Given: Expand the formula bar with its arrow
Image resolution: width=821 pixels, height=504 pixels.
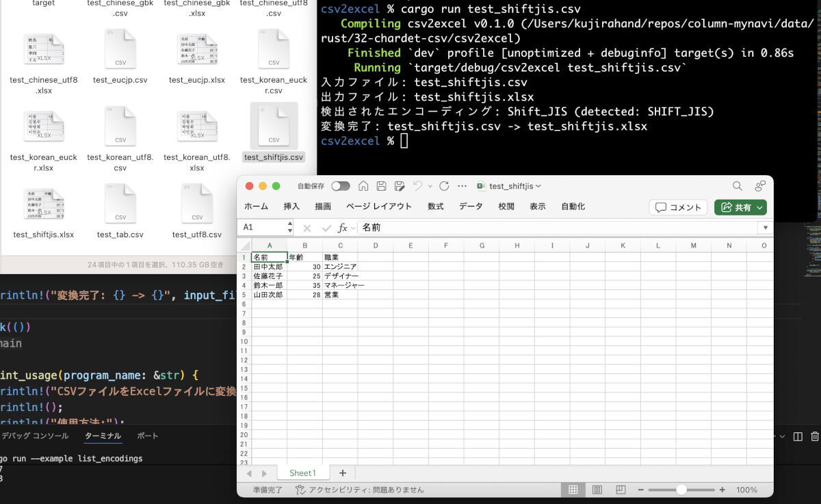Looking at the screenshot, I should coord(765,227).
